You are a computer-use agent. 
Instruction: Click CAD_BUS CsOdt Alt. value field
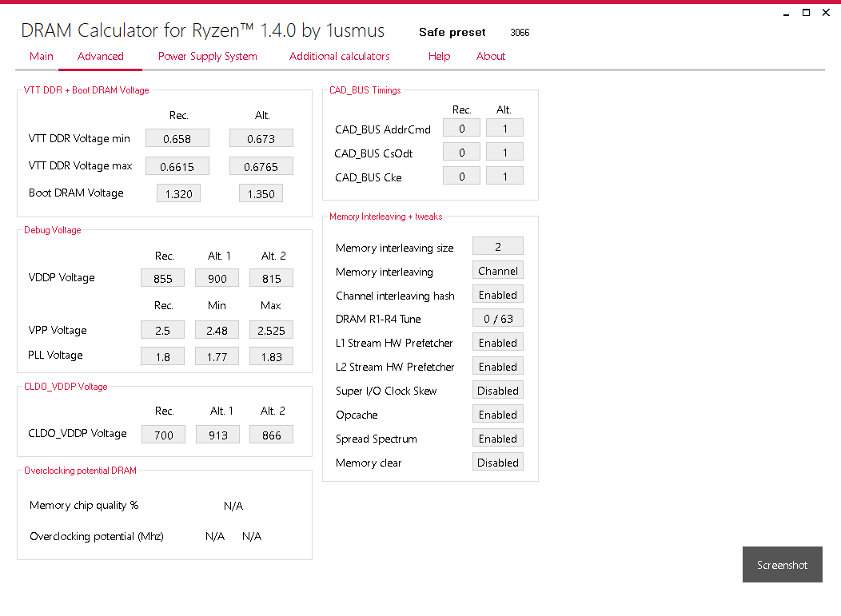point(504,153)
